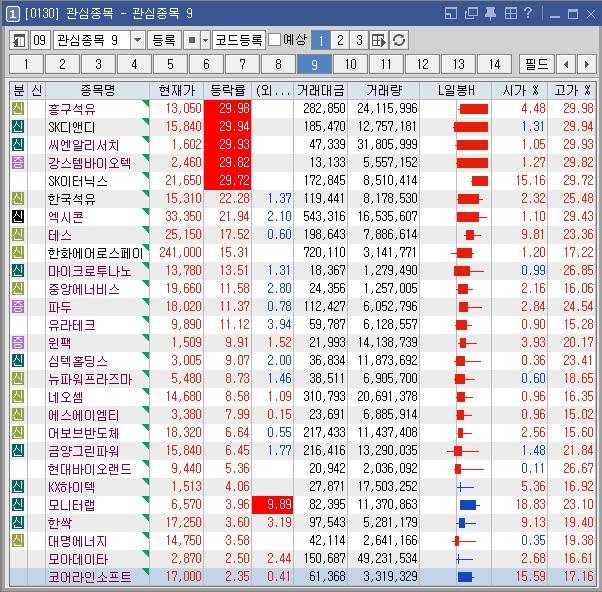Click the 증 badge on 파두 row
Screen dimensions: 602x592
[x=18, y=306]
